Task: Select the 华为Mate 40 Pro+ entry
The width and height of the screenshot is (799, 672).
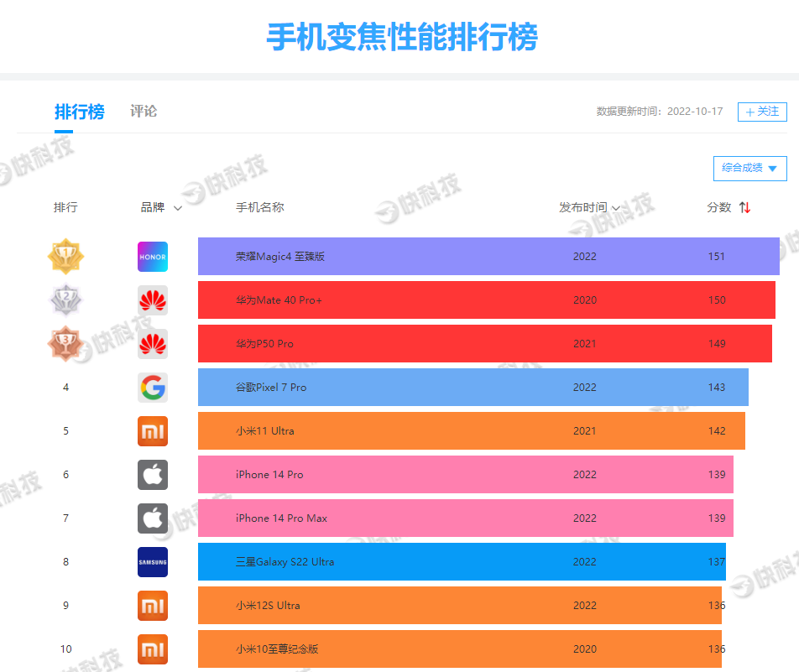Action: [x=487, y=300]
